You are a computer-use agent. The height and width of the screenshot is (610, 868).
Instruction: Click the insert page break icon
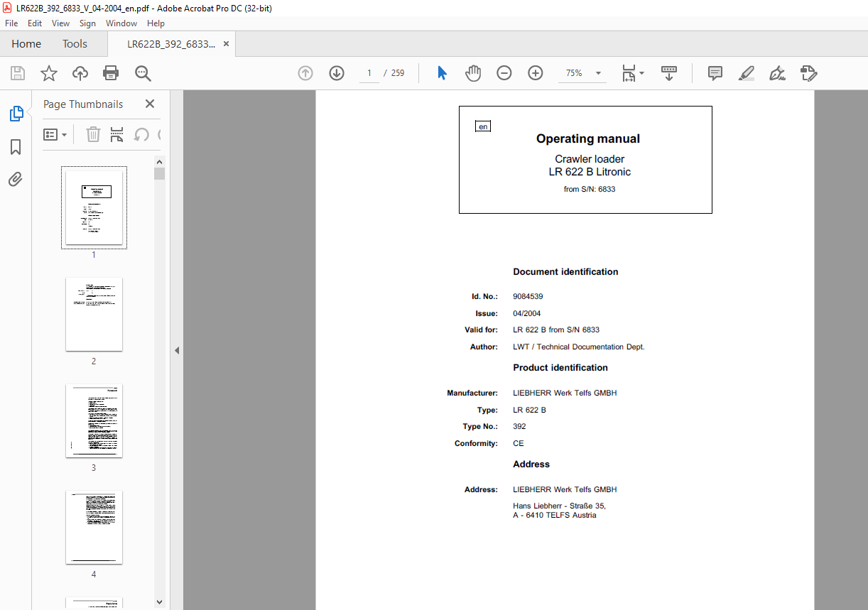tap(117, 134)
